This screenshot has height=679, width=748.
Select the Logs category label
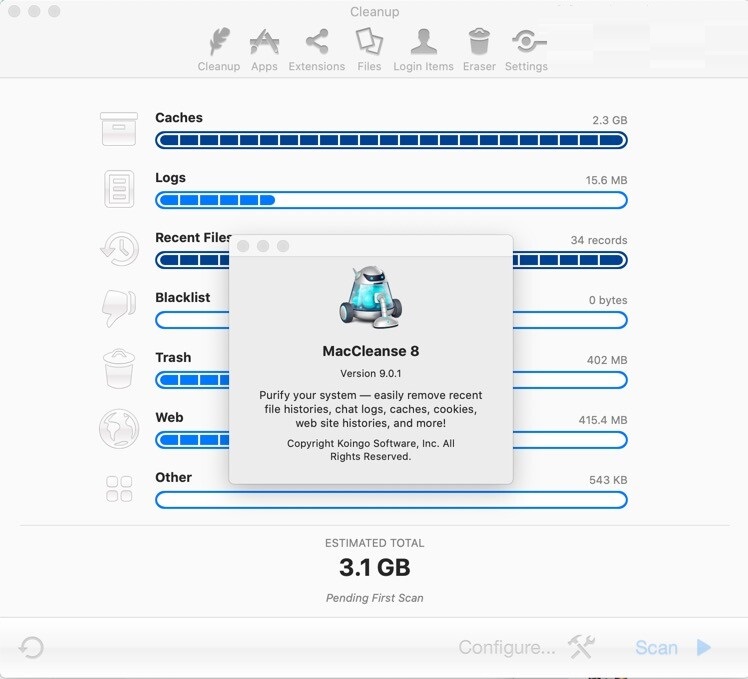coord(170,178)
